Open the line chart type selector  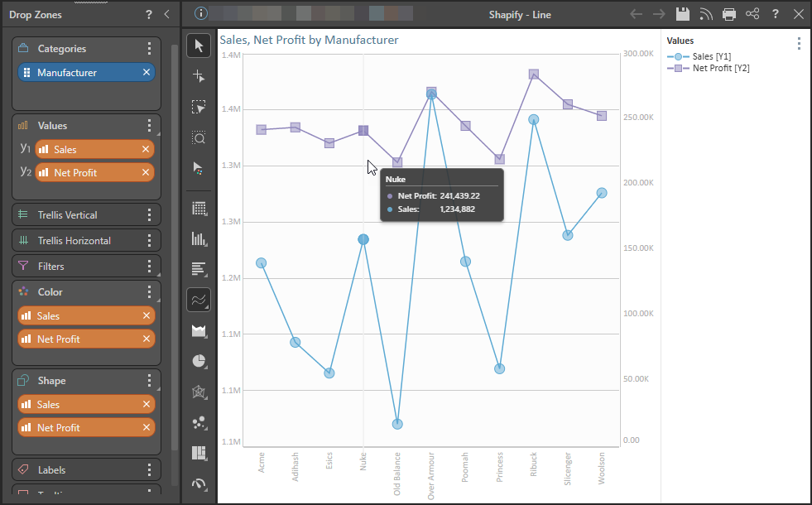(x=199, y=300)
